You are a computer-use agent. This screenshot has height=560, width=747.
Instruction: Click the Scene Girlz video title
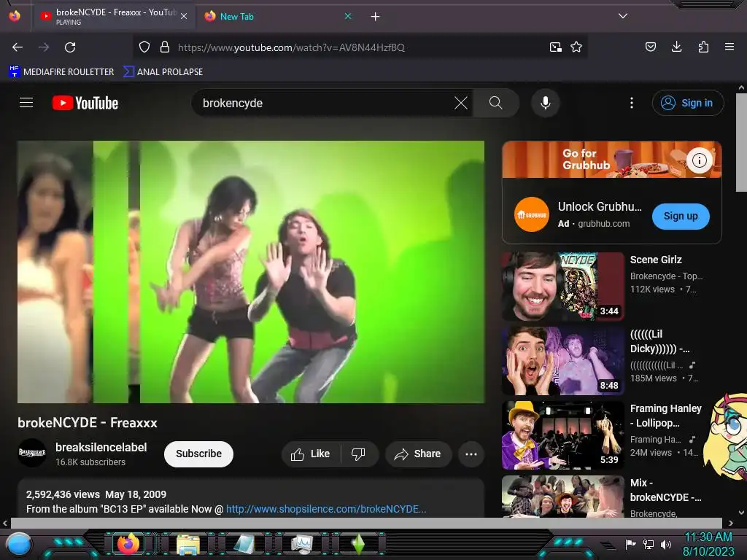pos(656,260)
